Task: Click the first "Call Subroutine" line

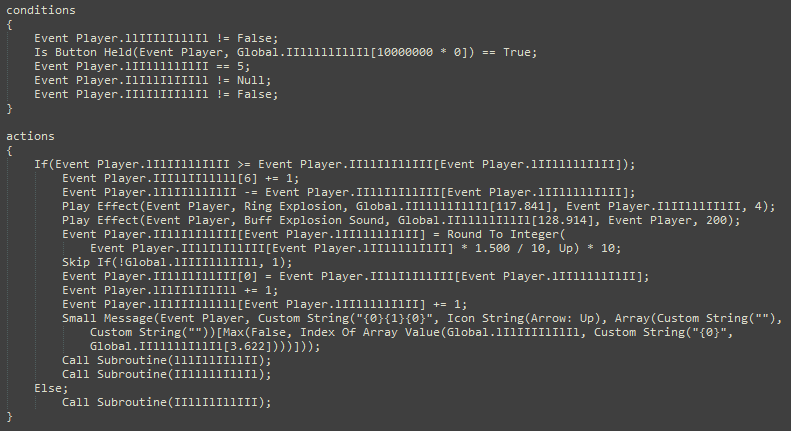Action: pyautogui.click(x=166, y=360)
